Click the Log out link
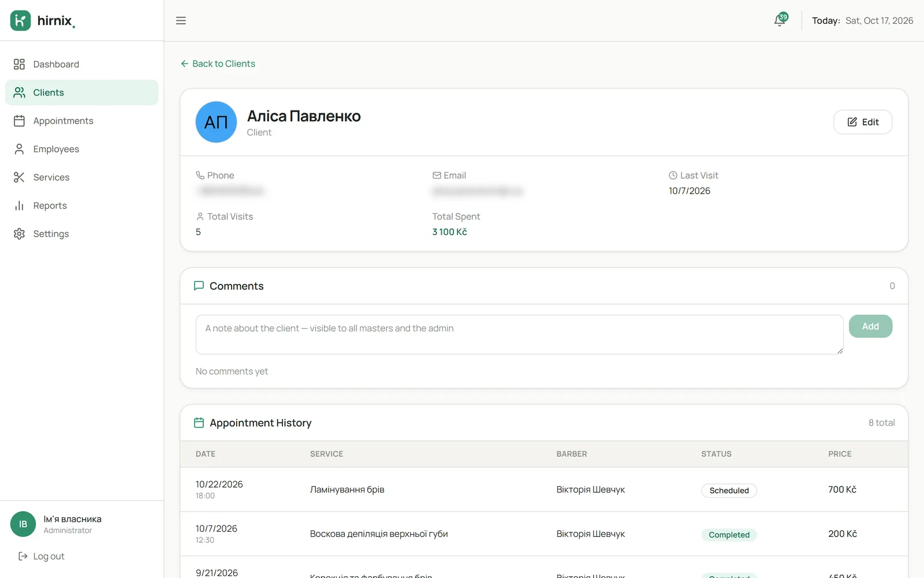Screen dimensions: 924x578 (41, 556)
